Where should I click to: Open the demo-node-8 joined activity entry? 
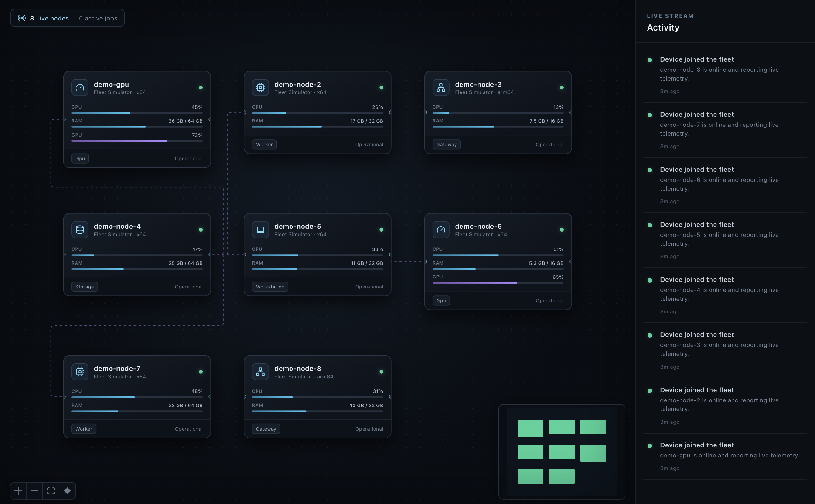(x=725, y=75)
